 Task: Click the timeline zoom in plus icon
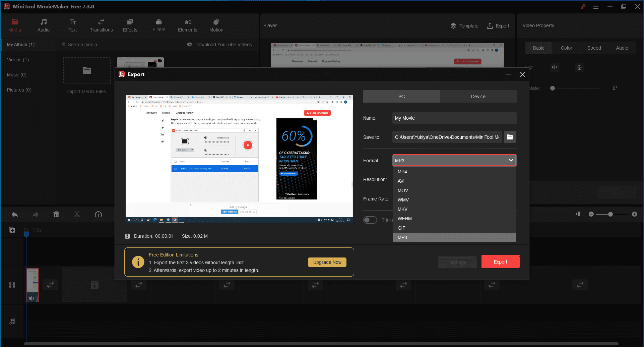pyautogui.click(x=634, y=214)
